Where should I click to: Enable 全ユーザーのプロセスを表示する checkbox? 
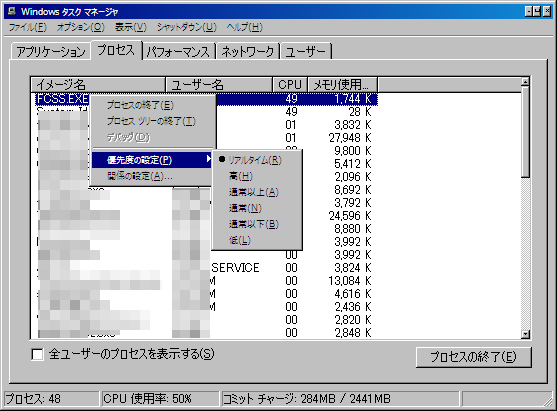point(37,354)
